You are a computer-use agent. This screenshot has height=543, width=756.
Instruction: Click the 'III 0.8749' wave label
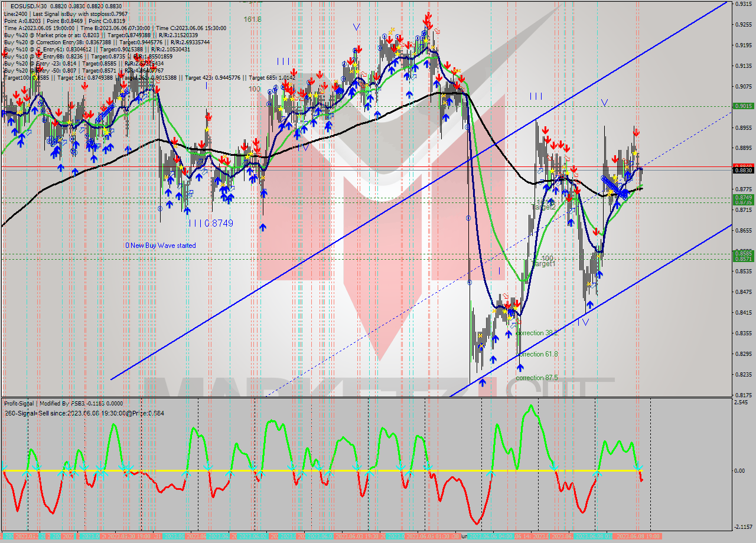[x=211, y=223]
